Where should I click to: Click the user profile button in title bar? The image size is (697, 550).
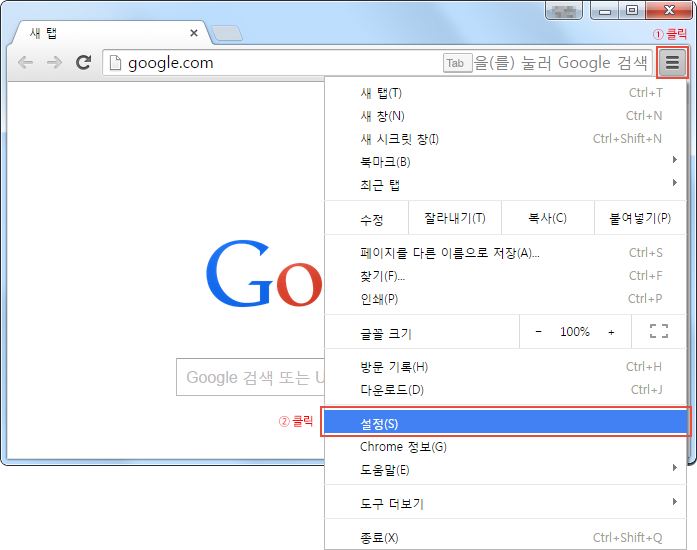(x=564, y=11)
